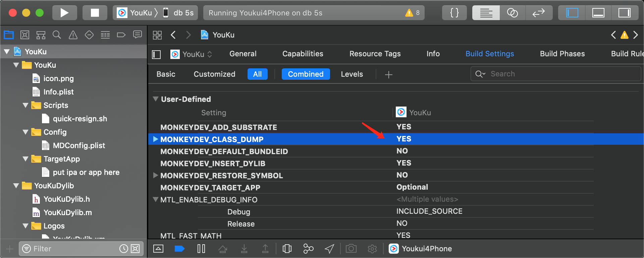Open Debug View Hierarchy
644x258 pixels.
click(x=287, y=249)
